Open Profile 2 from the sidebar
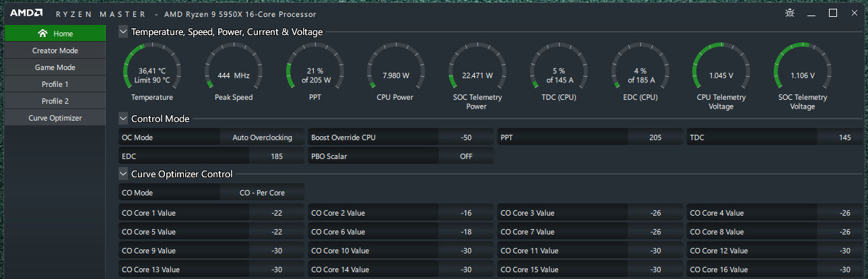The height and width of the screenshot is (279, 868). click(55, 101)
